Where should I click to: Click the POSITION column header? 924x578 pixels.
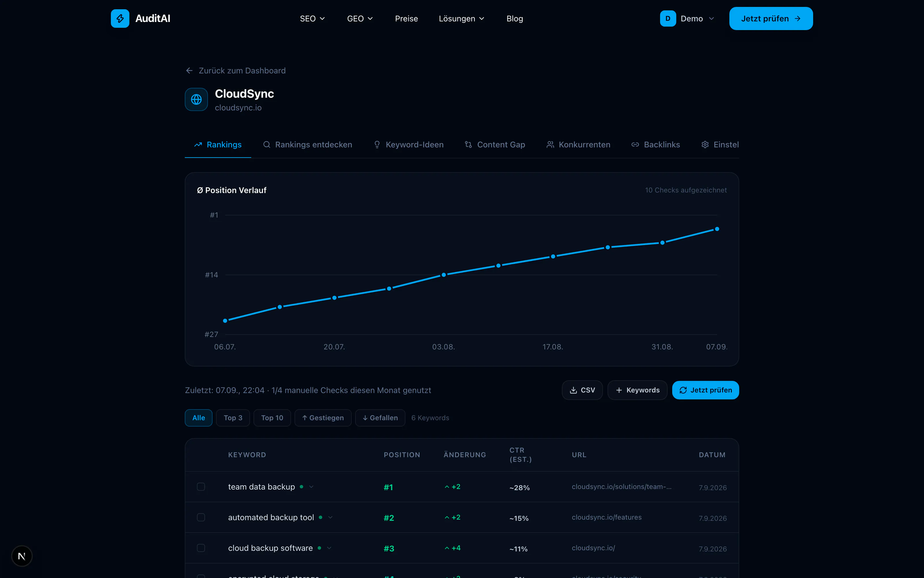point(402,455)
